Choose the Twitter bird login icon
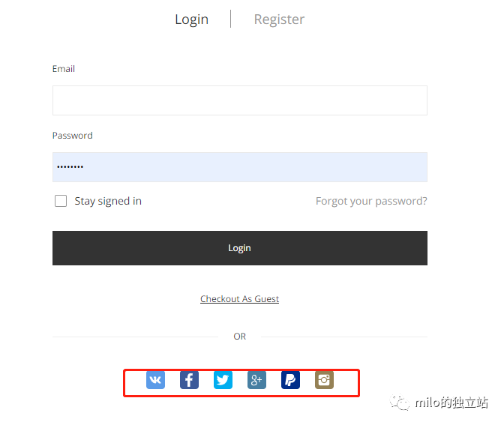Screen dimensions: 504x425 coord(223,380)
